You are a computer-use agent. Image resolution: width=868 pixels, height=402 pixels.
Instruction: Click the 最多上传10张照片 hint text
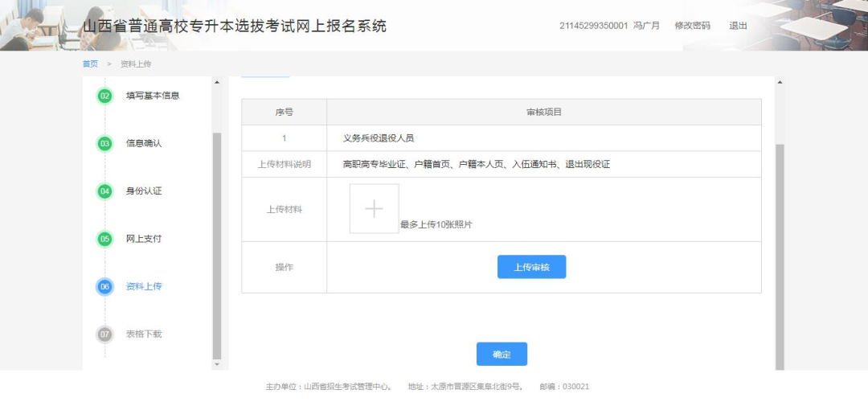point(436,225)
